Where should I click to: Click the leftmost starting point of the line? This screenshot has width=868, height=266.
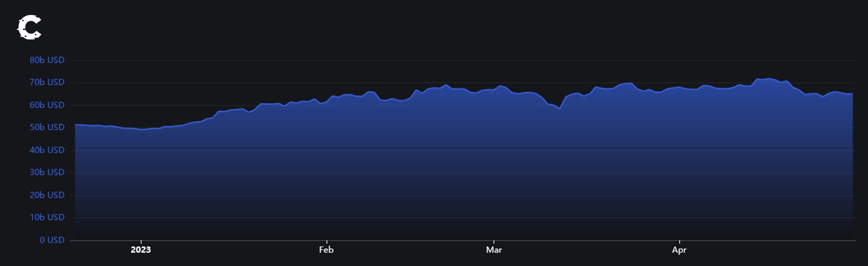pos(76,125)
